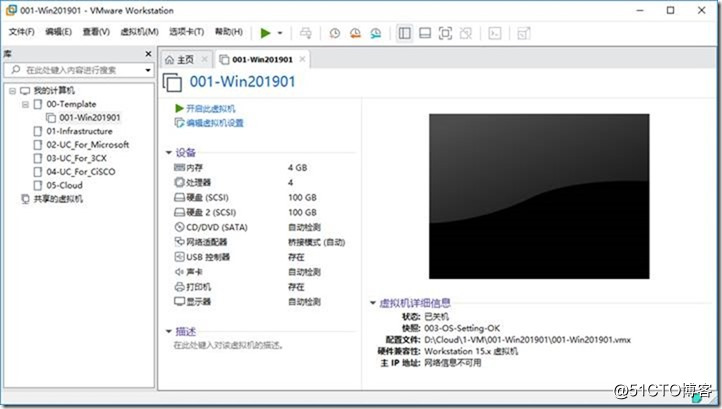Toggle the thumbnail bar view icon
722x409 pixels.
point(425,33)
